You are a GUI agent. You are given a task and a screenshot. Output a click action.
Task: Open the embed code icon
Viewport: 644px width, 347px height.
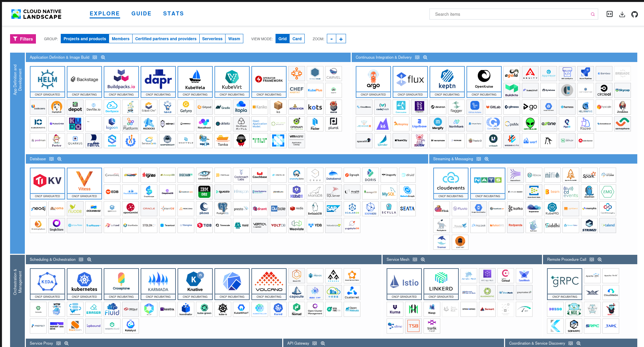[x=610, y=14]
